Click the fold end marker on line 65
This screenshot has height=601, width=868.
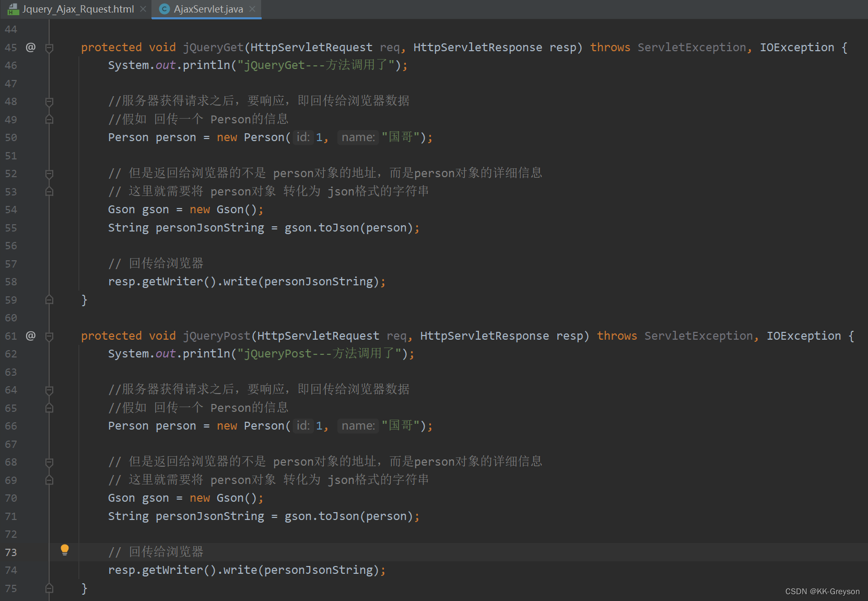click(x=49, y=408)
